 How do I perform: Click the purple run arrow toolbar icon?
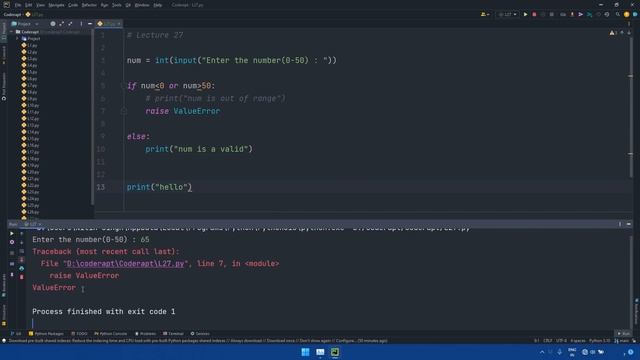click(x=580, y=14)
